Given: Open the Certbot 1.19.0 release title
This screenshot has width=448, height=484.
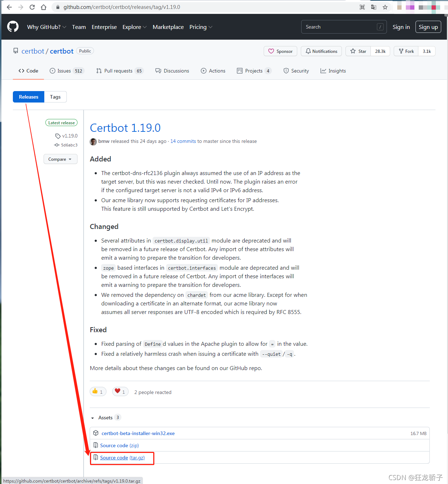Looking at the screenshot, I should tap(125, 128).
